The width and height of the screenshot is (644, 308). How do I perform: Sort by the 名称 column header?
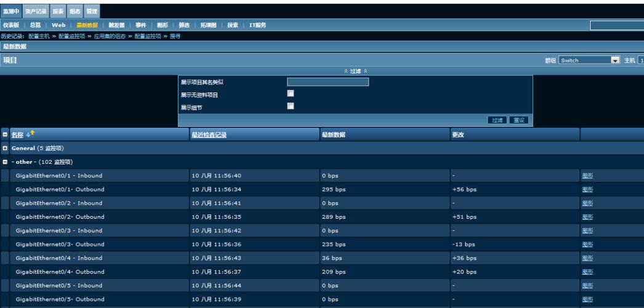(x=17, y=135)
